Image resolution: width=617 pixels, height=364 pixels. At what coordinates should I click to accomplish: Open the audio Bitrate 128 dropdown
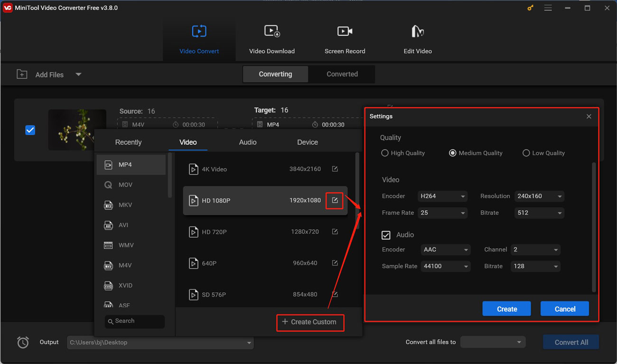pos(536,266)
